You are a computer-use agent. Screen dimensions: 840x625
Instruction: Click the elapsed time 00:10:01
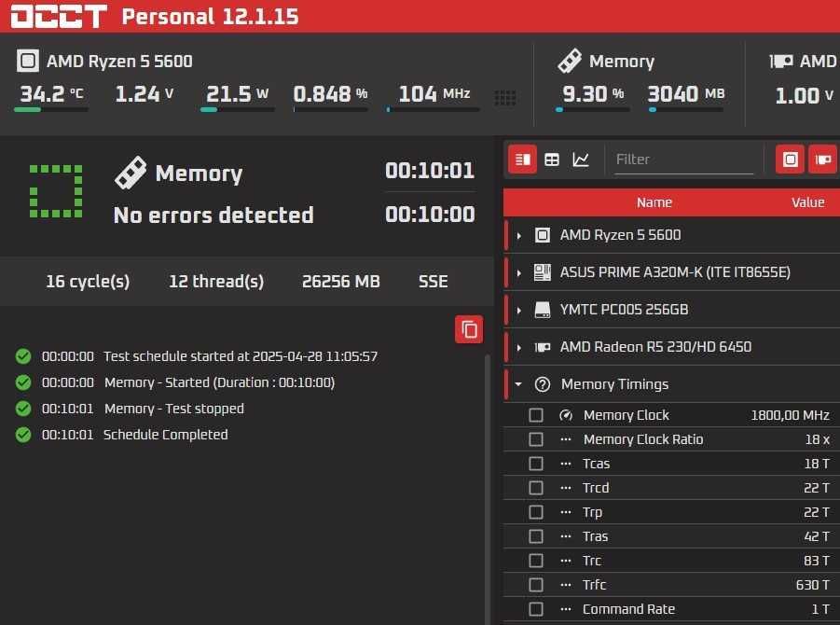point(430,171)
